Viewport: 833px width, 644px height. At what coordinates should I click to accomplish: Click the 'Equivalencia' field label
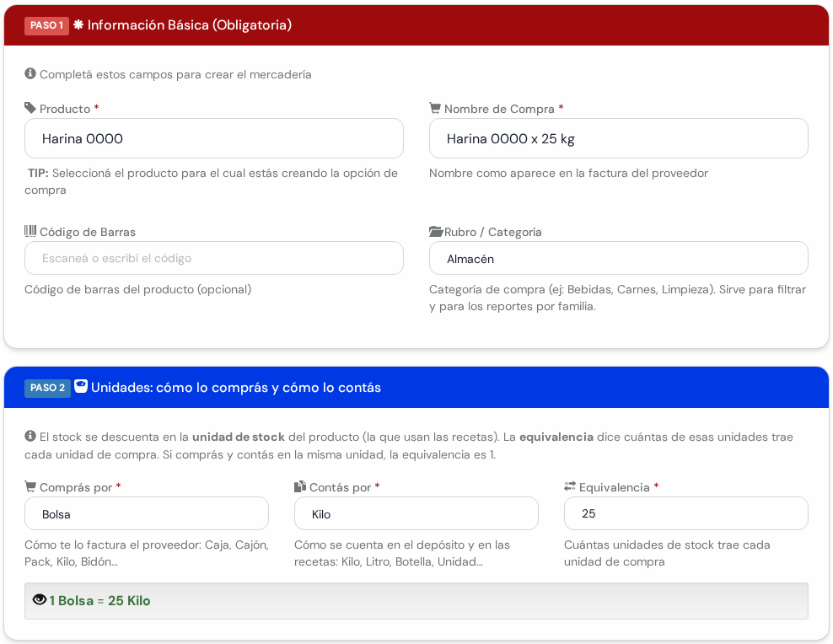615,487
